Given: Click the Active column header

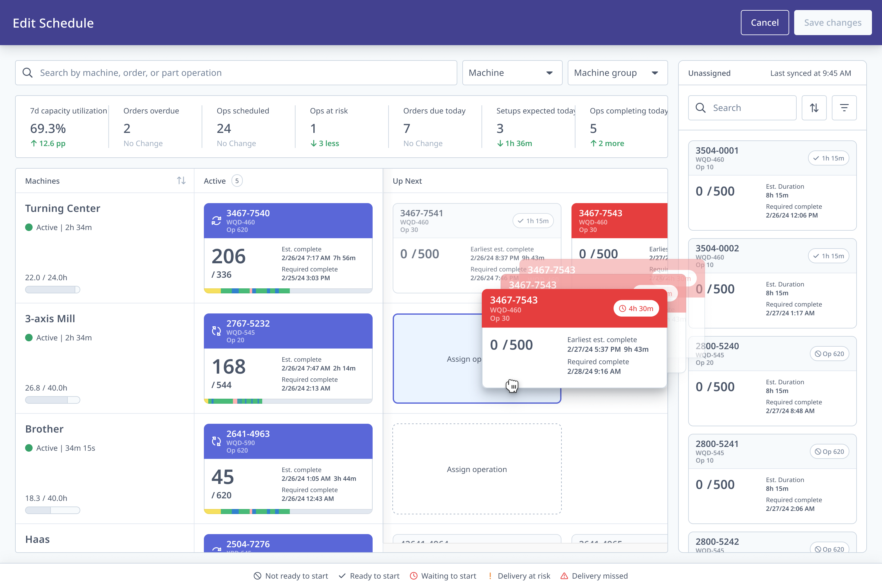Looking at the screenshot, I should (x=215, y=181).
